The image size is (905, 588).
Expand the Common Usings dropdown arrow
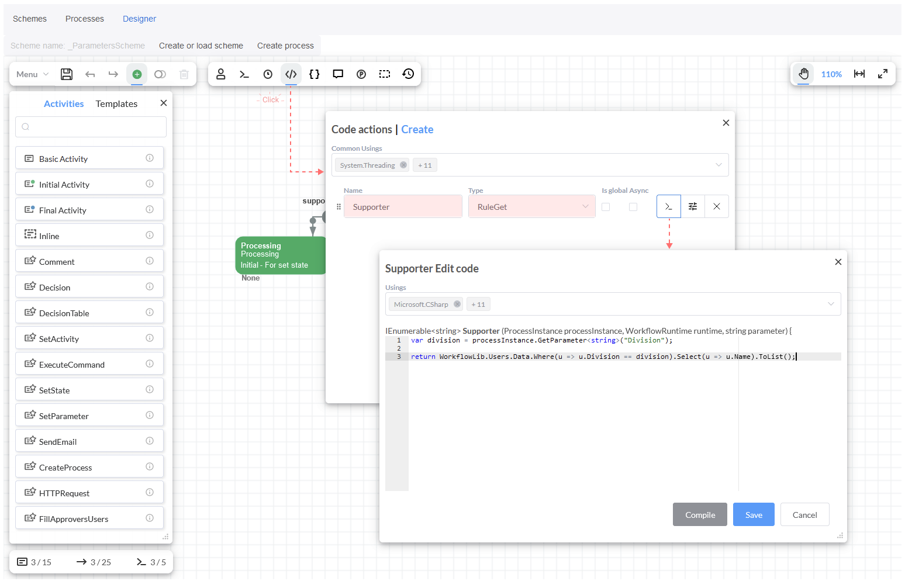pyautogui.click(x=719, y=165)
